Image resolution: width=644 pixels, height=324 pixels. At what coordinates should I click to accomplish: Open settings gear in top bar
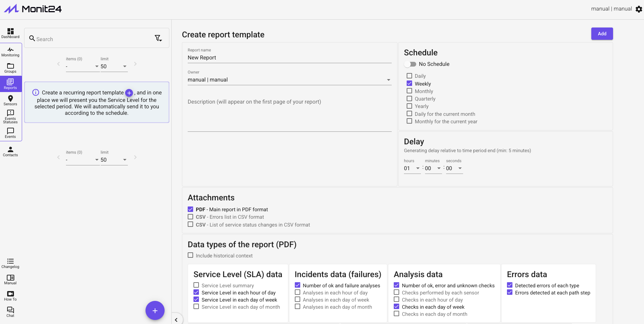pos(639,9)
